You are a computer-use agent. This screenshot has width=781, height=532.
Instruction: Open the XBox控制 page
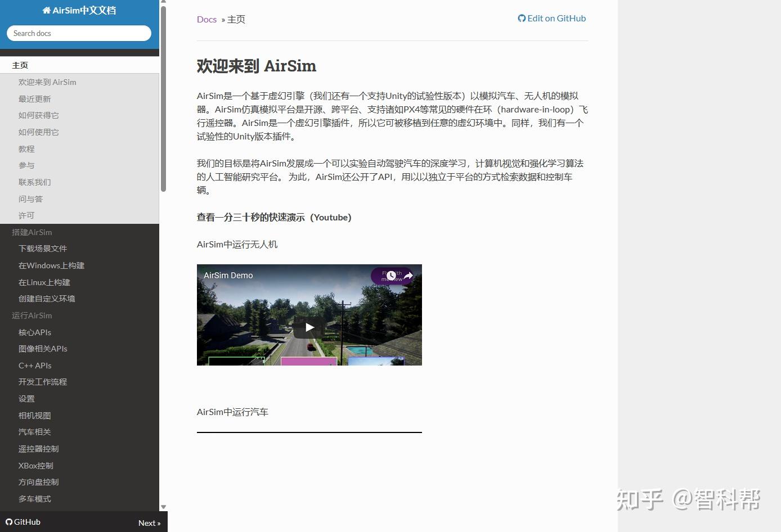[x=35, y=465]
